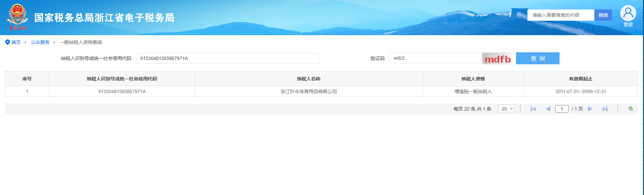
Task: Go to first page of results
Action: pyautogui.click(x=533, y=109)
